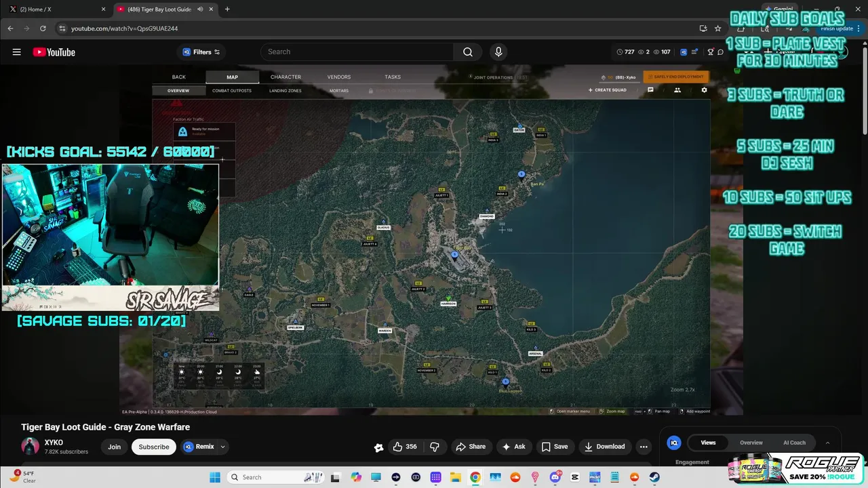This screenshot has height=488, width=868.
Task: Open the vidIQ list icon in header
Action: tap(694, 52)
